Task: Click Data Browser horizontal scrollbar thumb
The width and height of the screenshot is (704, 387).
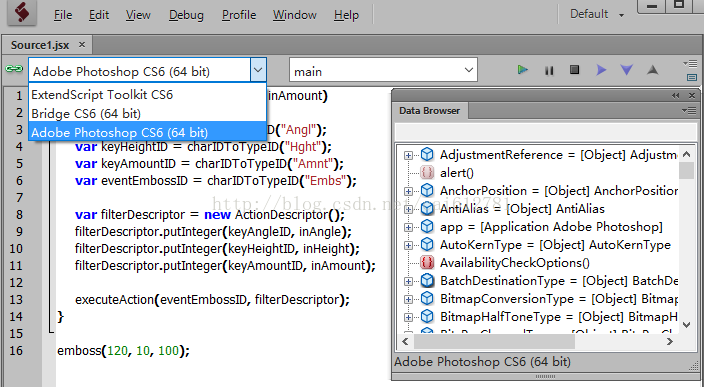Action: tap(494, 341)
